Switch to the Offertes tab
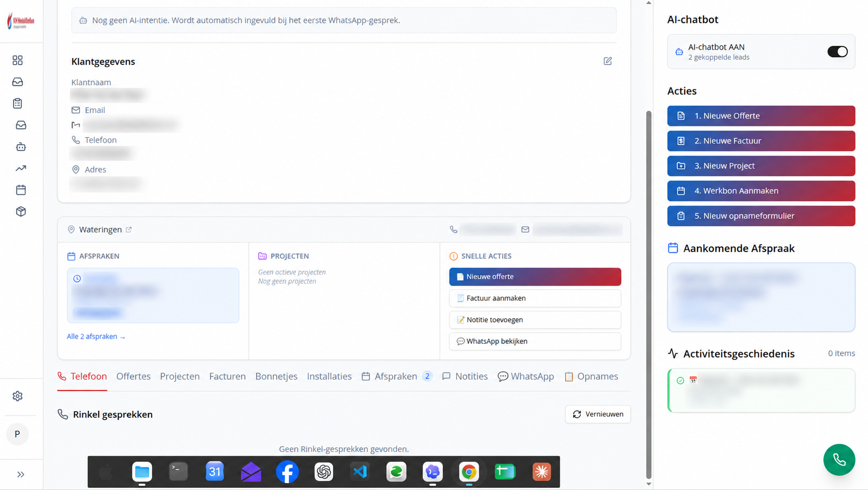This screenshot has width=868, height=490. click(134, 376)
